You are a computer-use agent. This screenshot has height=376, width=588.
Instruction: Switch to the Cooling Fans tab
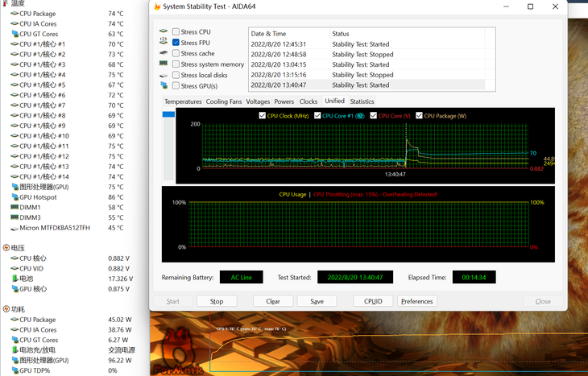tap(224, 101)
